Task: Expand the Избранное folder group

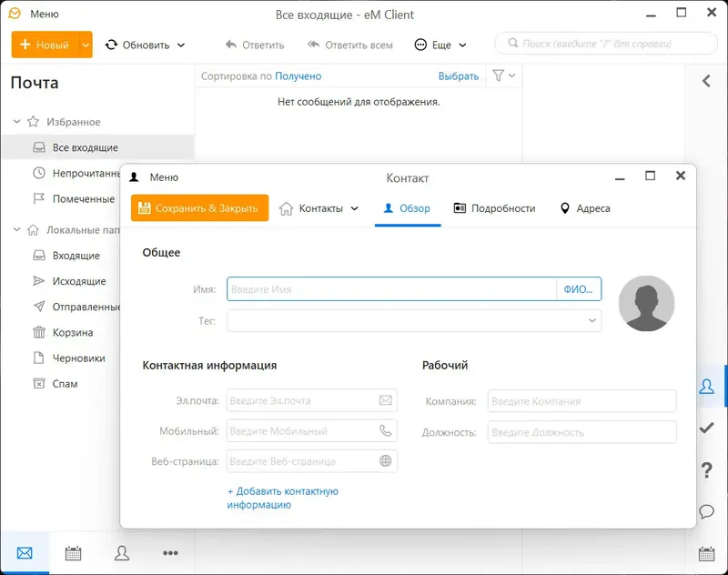Action: point(15,121)
